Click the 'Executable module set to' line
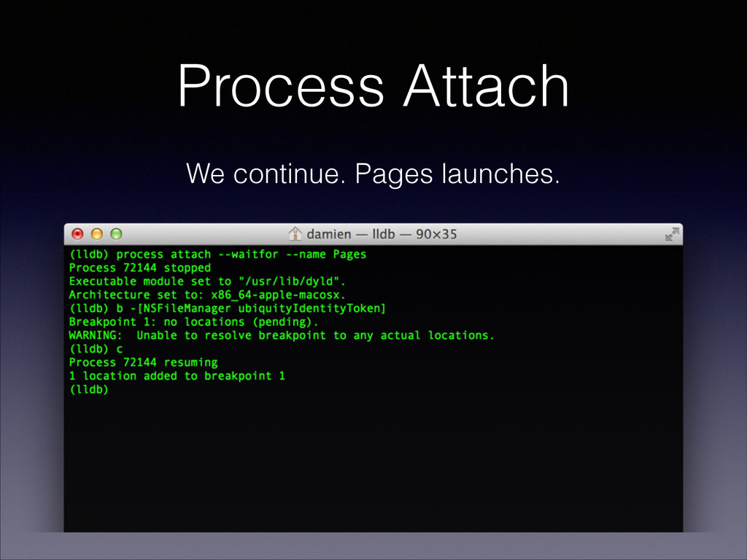 tap(207, 281)
